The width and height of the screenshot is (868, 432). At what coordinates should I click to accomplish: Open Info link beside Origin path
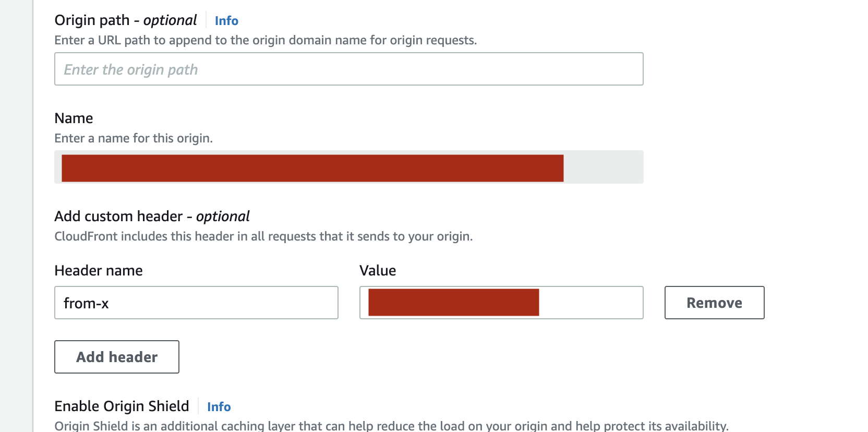[226, 21]
